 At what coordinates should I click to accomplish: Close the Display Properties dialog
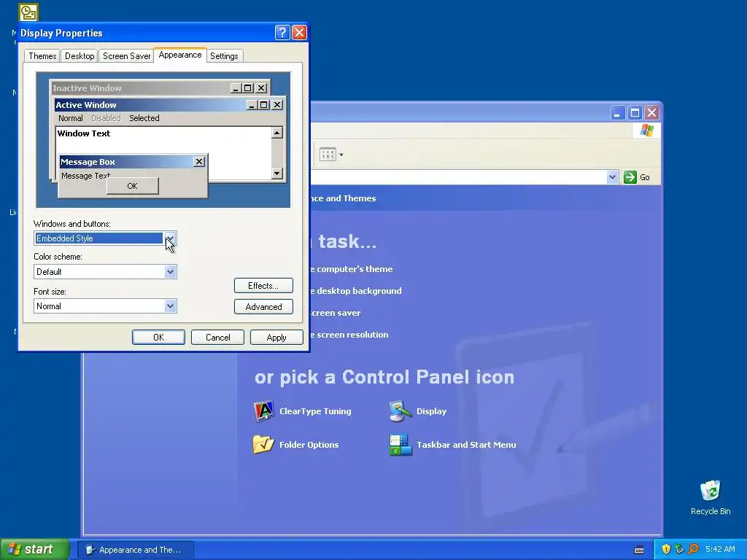pyautogui.click(x=299, y=32)
